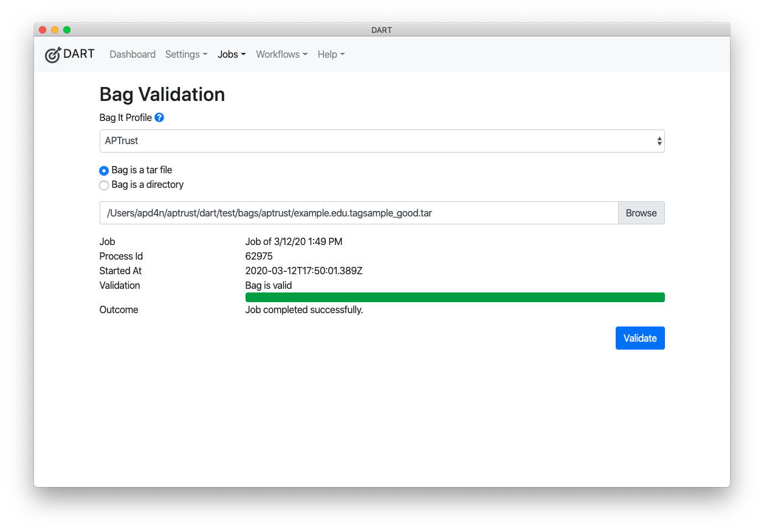Switch to 'Bag is a directory' option

pyautogui.click(x=104, y=185)
